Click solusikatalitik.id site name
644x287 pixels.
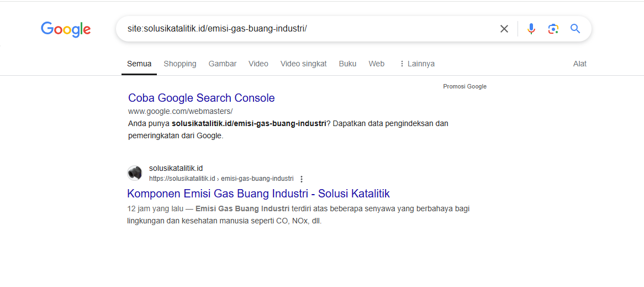click(176, 168)
